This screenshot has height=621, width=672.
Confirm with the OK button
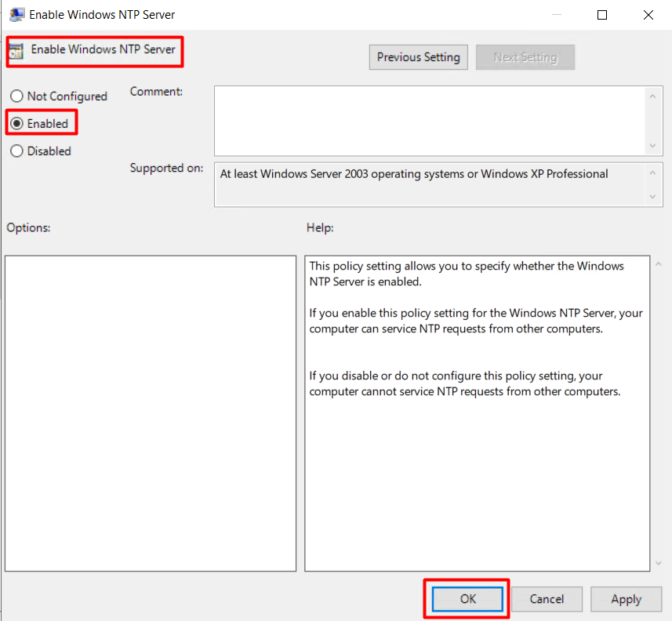coord(467,599)
